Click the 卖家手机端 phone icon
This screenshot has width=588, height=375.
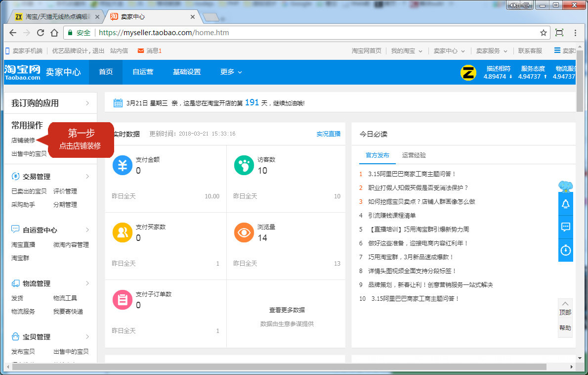pos(7,50)
